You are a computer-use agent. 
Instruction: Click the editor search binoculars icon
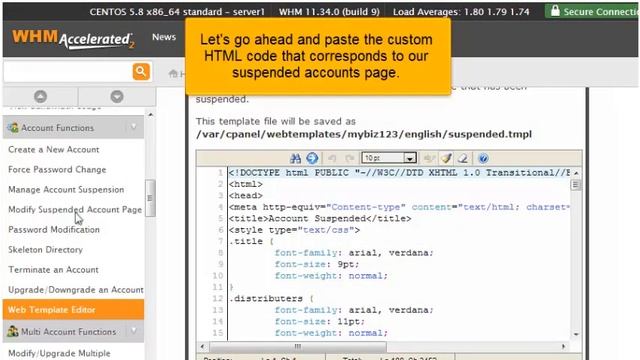pyautogui.click(x=295, y=158)
